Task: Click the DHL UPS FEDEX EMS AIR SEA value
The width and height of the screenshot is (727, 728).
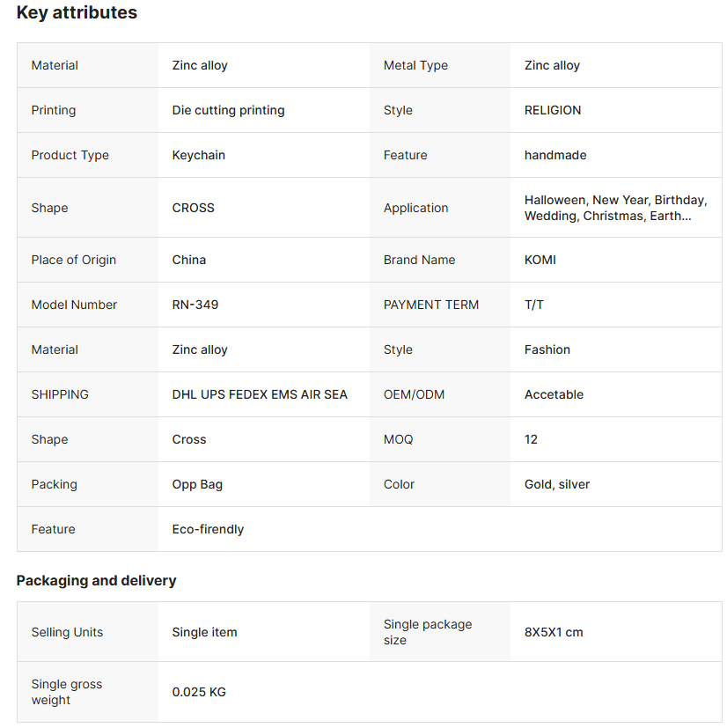Action: click(x=260, y=394)
